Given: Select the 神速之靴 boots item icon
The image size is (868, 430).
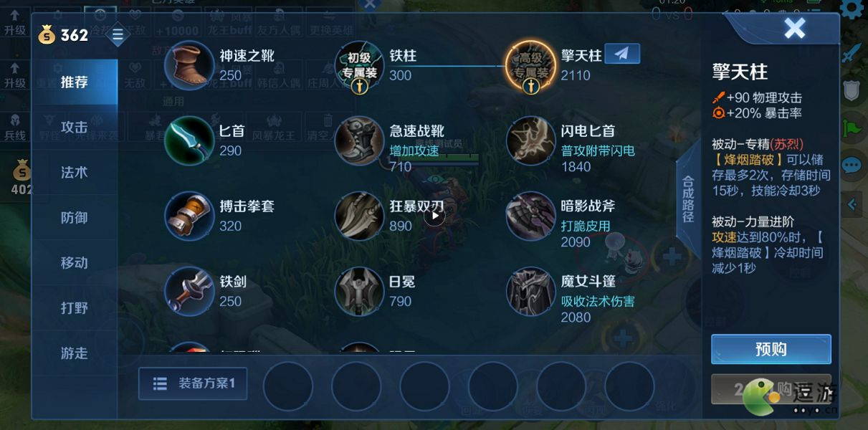Looking at the screenshot, I should [x=190, y=64].
